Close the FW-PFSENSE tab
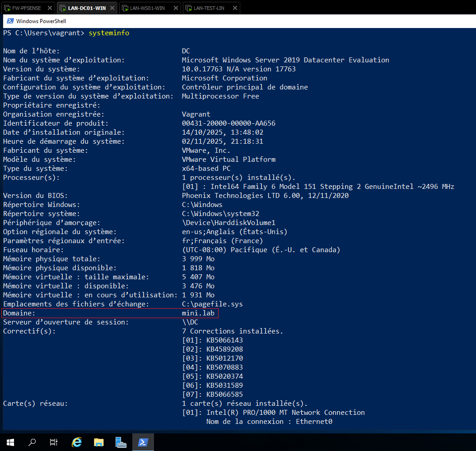Screen dimensions: 476x451 50,8
